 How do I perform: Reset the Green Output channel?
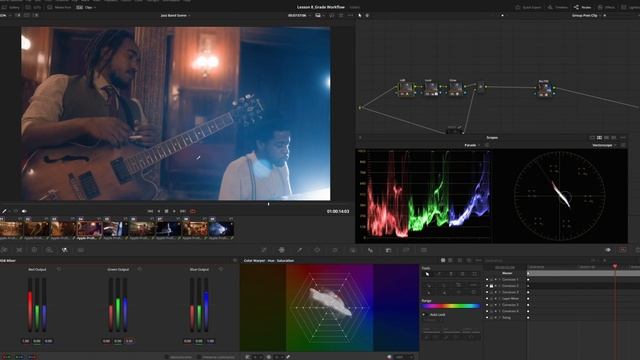tap(140, 269)
